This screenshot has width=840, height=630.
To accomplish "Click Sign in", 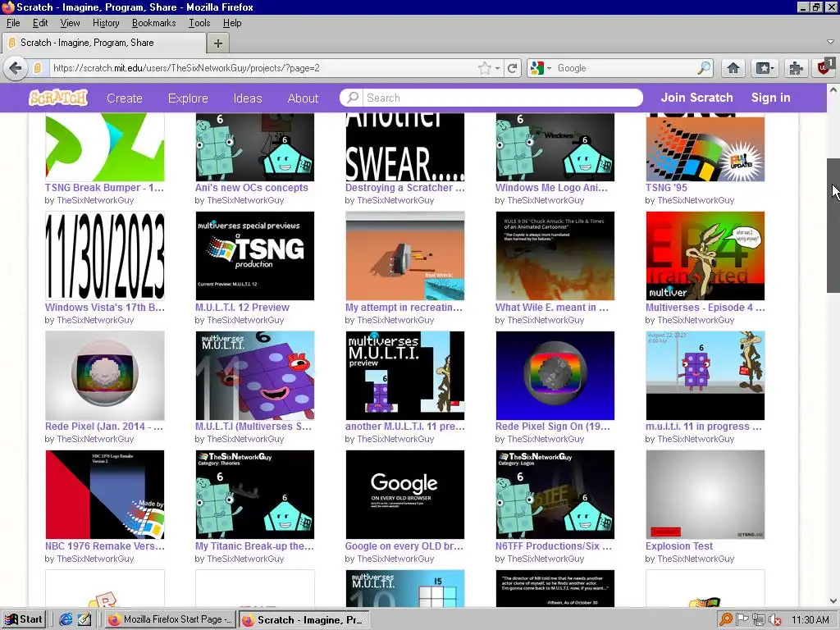I will pyautogui.click(x=770, y=98).
